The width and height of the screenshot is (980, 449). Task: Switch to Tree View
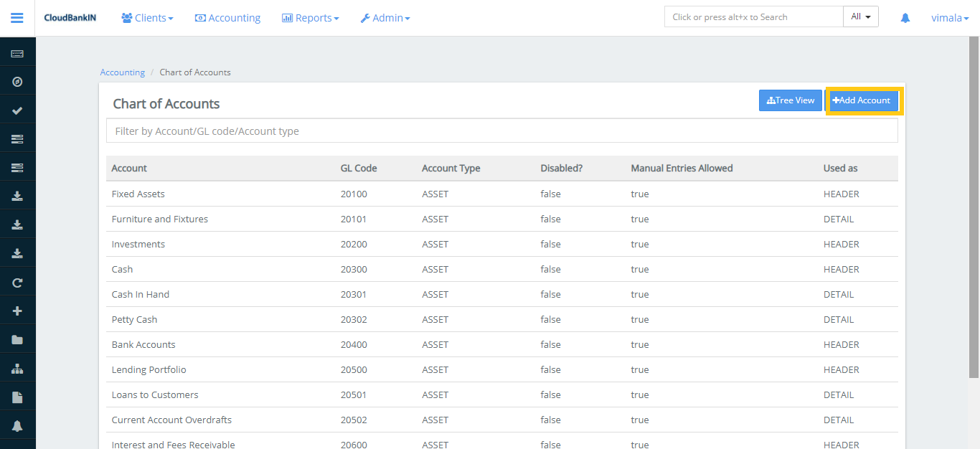[790, 100]
